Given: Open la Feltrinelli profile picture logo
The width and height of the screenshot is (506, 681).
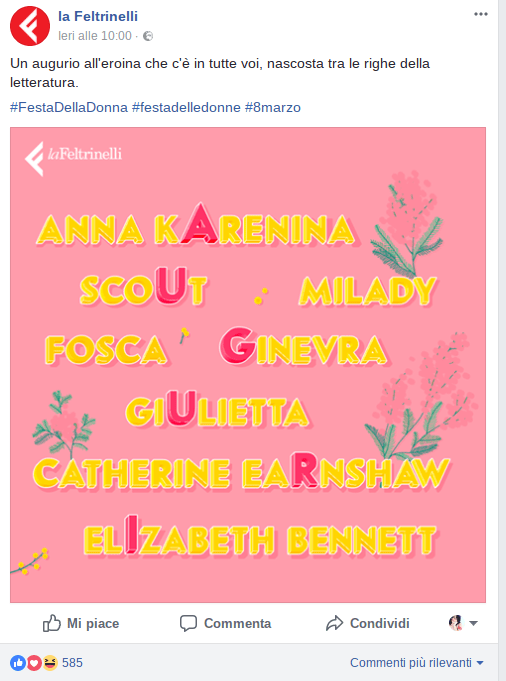Looking at the screenshot, I should tap(30, 26).
